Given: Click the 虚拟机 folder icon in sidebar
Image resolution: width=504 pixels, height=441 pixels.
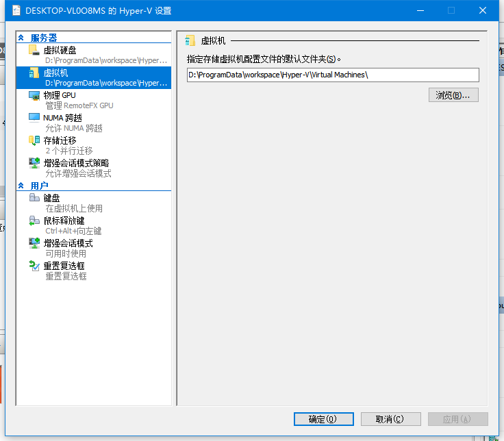Looking at the screenshot, I should 34,73.
